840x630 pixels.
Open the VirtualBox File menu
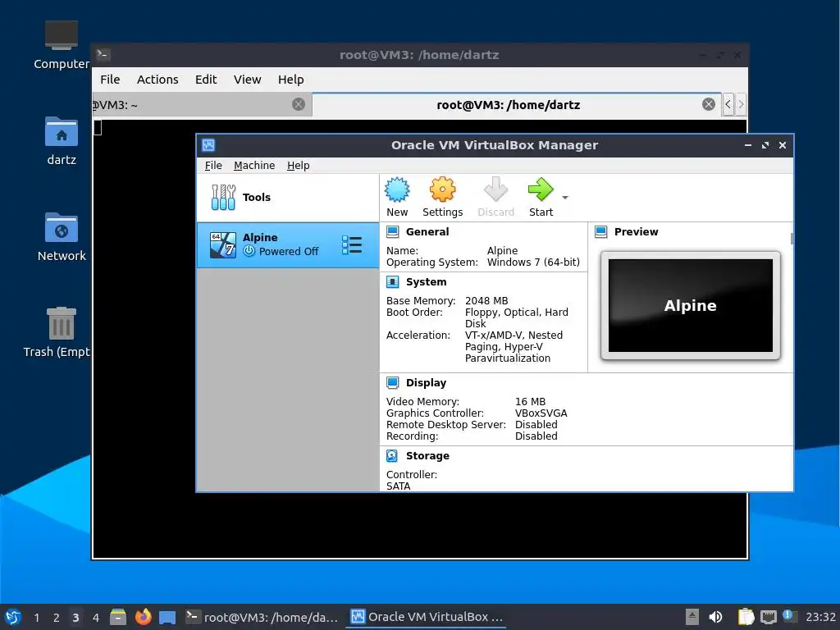pos(213,166)
